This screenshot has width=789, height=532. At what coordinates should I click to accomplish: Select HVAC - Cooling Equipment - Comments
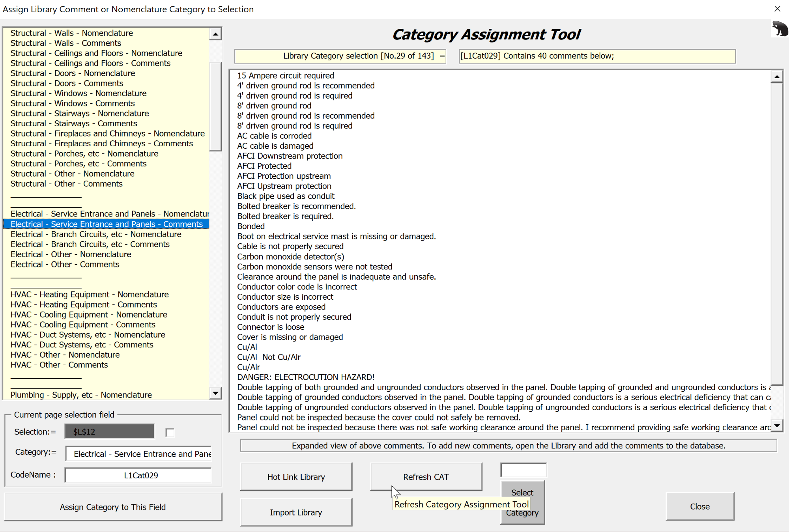[x=83, y=325]
